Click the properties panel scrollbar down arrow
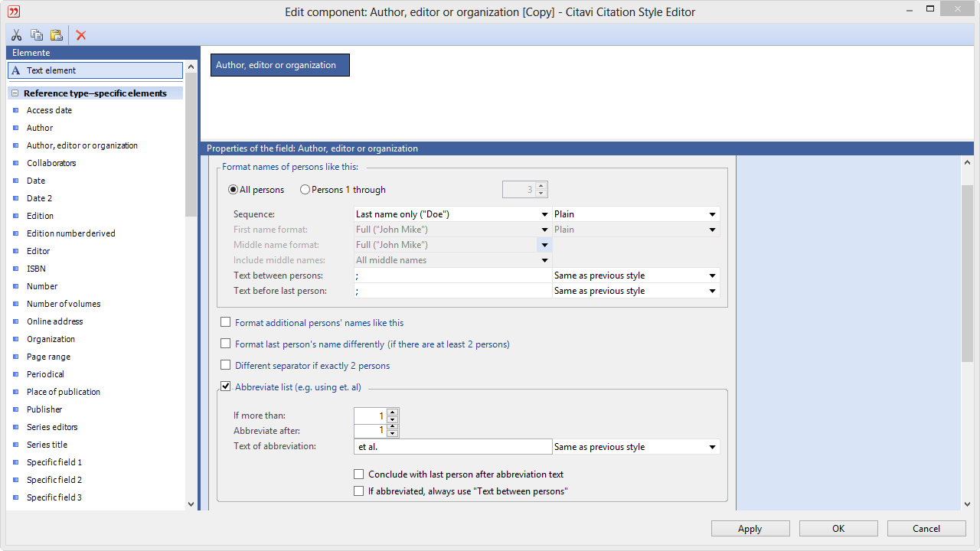This screenshot has width=980, height=551. pyautogui.click(x=968, y=504)
